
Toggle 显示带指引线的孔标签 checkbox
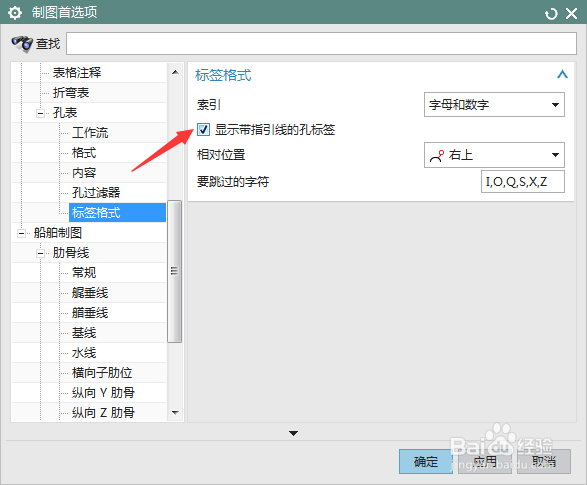click(x=203, y=129)
